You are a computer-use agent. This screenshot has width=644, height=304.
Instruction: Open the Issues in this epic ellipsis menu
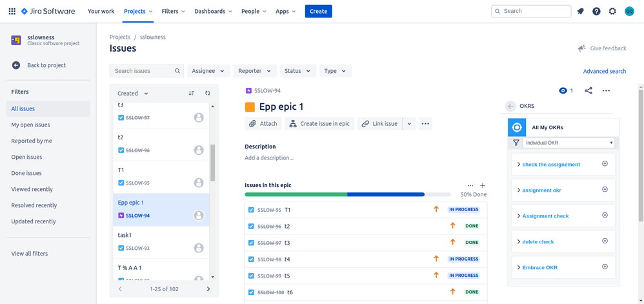click(470, 186)
